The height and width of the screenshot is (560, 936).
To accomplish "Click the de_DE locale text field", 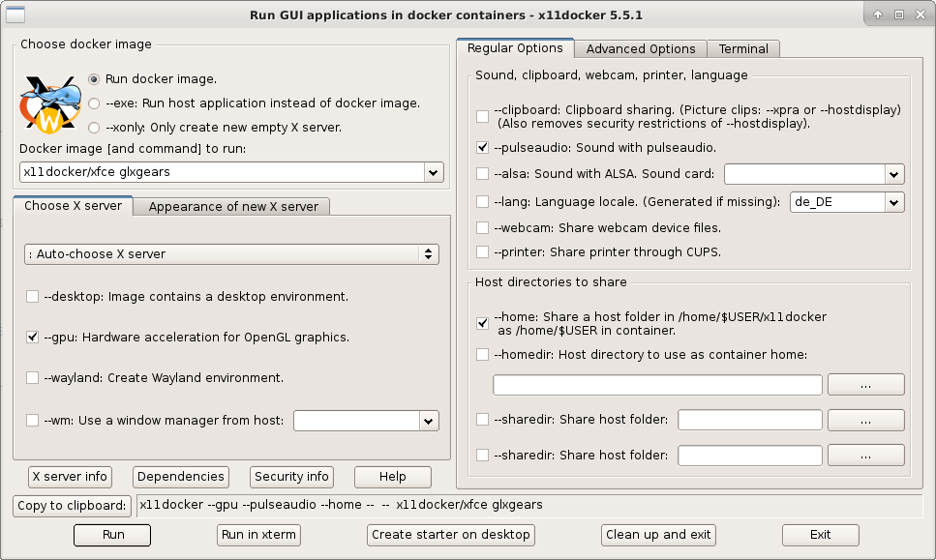I will pos(837,202).
